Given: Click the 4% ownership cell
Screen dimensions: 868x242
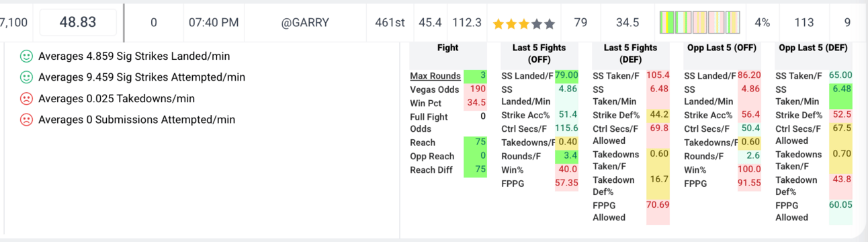Looking at the screenshot, I should (x=762, y=22).
